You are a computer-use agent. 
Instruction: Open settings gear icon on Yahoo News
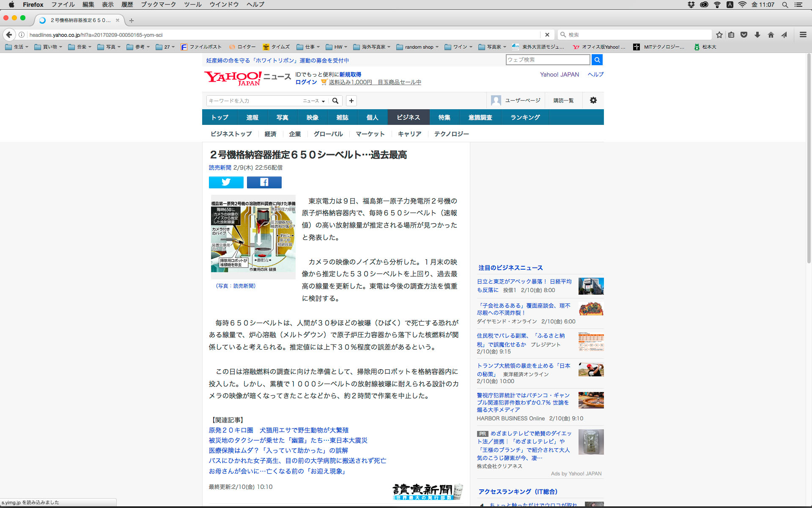[593, 100]
